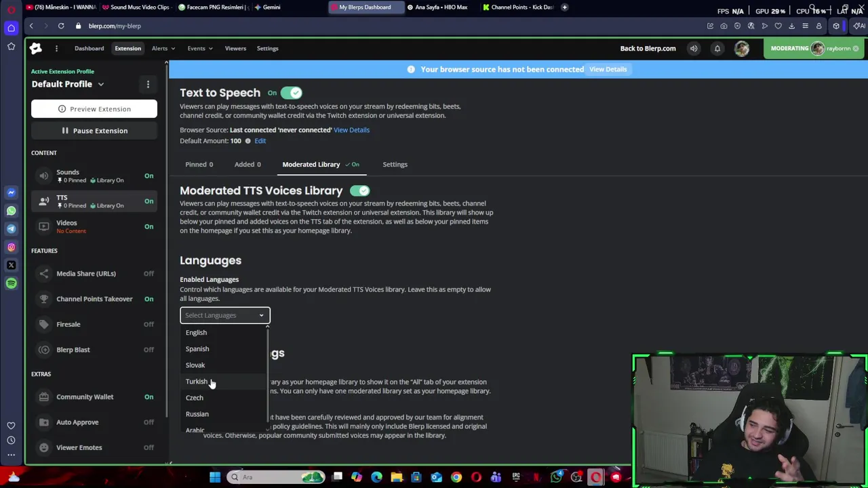The image size is (868, 488).
Task: Open the Settings item in top navigation
Action: 267,48
